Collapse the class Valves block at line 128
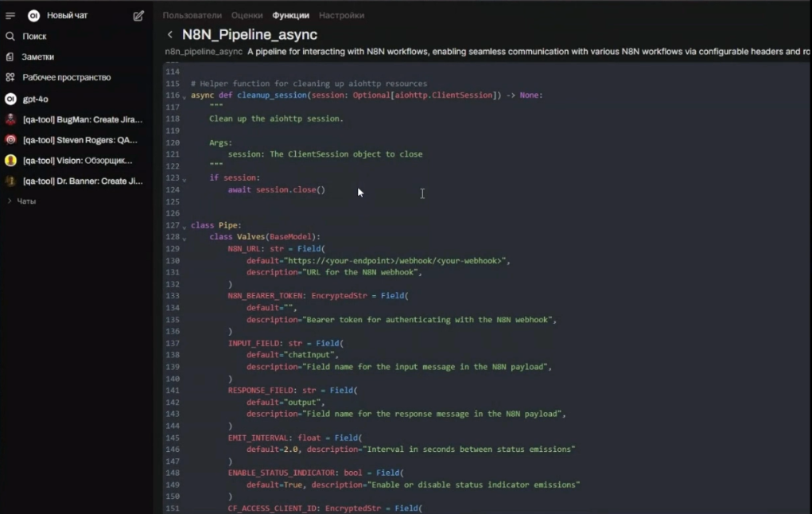 point(185,238)
